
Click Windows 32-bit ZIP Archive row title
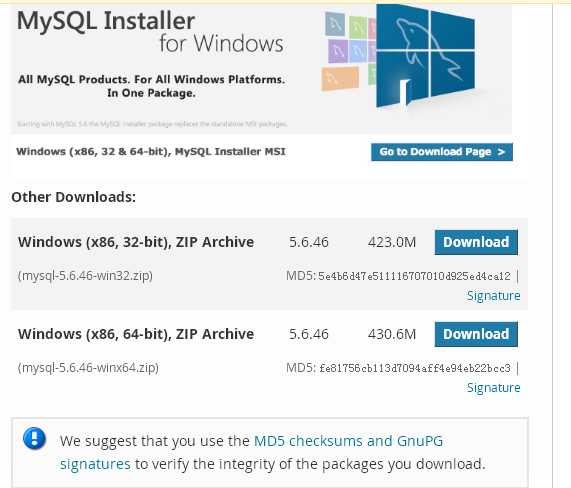click(x=136, y=242)
